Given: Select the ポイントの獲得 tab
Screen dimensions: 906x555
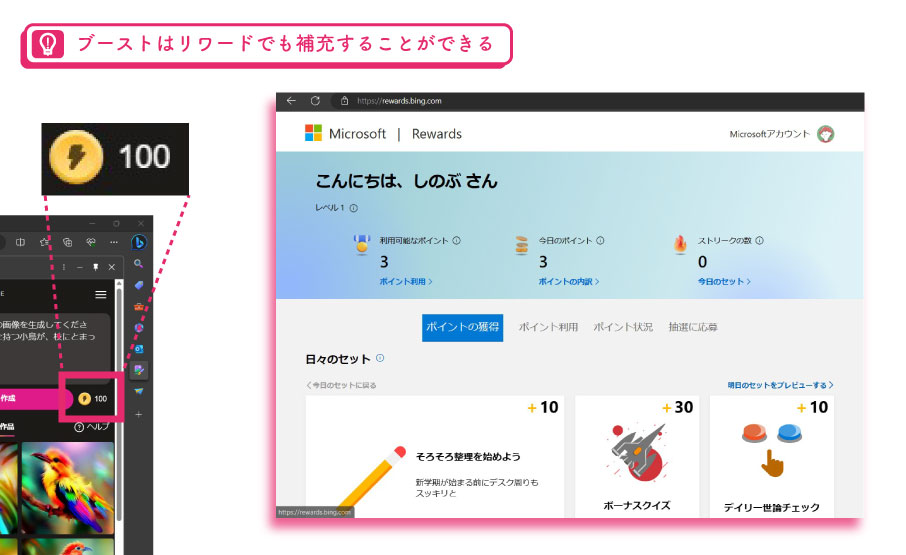Looking at the screenshot, I should click(462, 327).
